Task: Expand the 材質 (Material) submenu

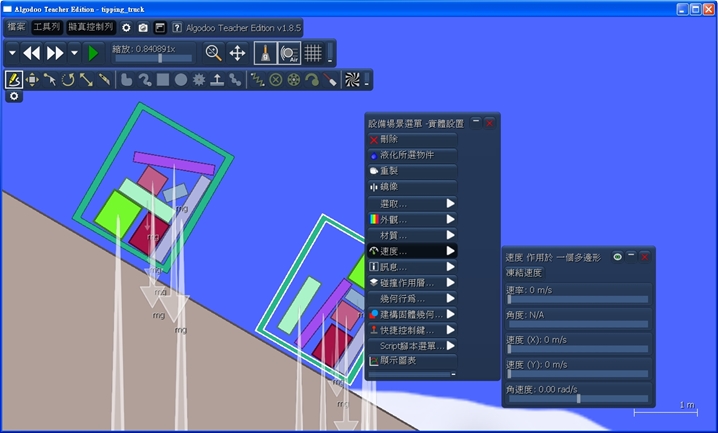Action: (x=412, y=234)
